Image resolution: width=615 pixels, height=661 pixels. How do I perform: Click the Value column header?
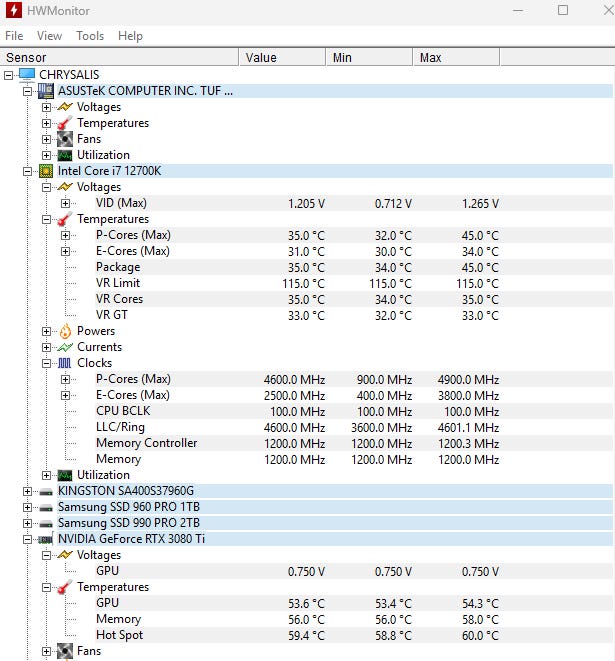(x=282, y=57)
